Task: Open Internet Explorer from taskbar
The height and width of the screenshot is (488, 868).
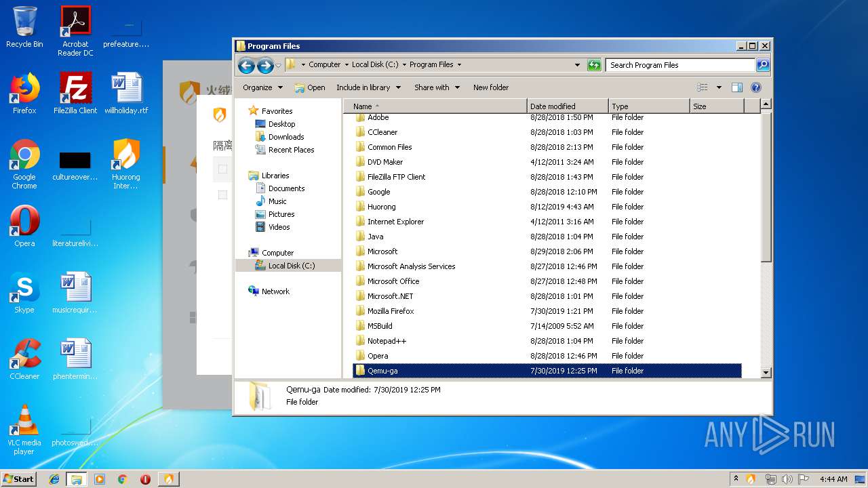Action: [54, 479]
